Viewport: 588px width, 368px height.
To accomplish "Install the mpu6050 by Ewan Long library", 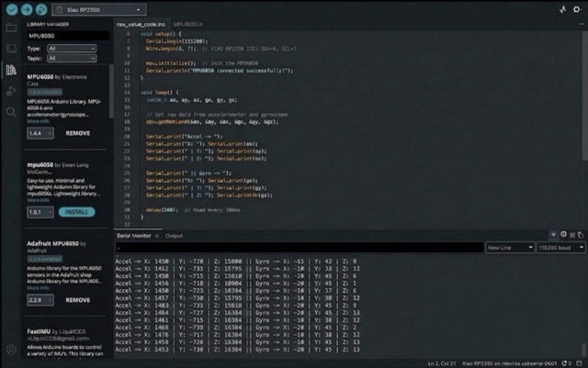I will point(76,212).
